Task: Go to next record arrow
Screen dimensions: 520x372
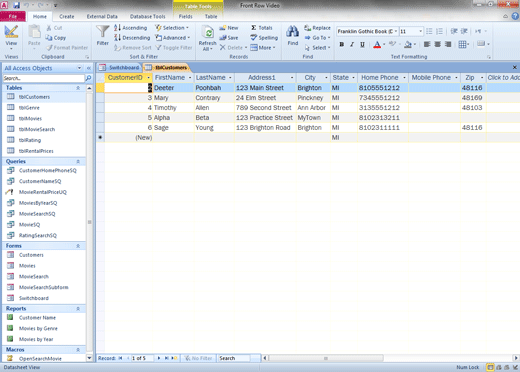Action: pos(159,358)
